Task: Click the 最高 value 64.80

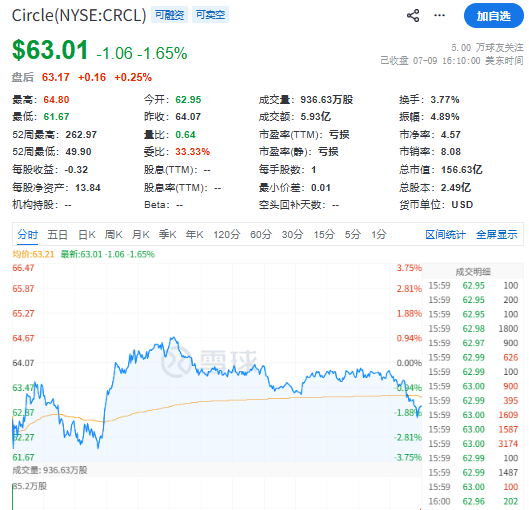Action: tap(56, 100)
